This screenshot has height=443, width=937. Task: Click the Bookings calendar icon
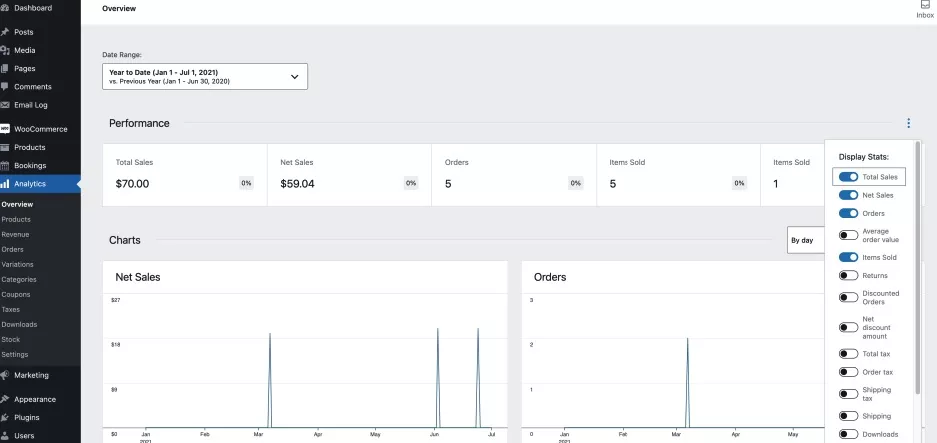4,166
